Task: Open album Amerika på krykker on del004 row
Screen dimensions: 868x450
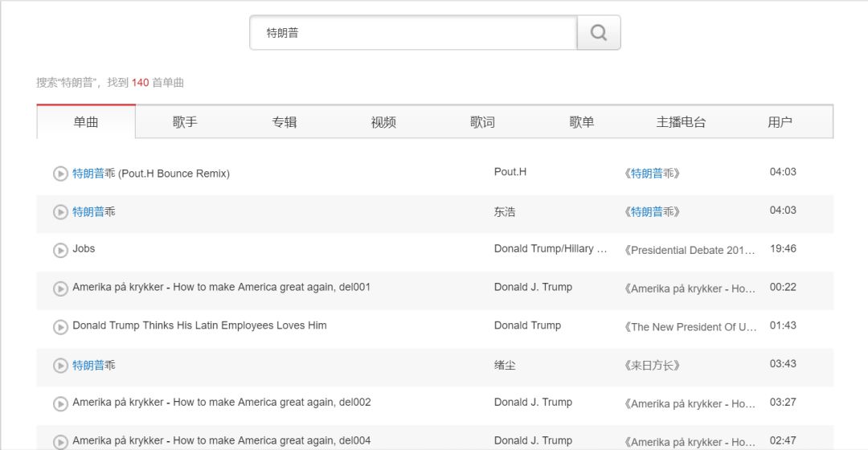Action: [x=690, y=442]
